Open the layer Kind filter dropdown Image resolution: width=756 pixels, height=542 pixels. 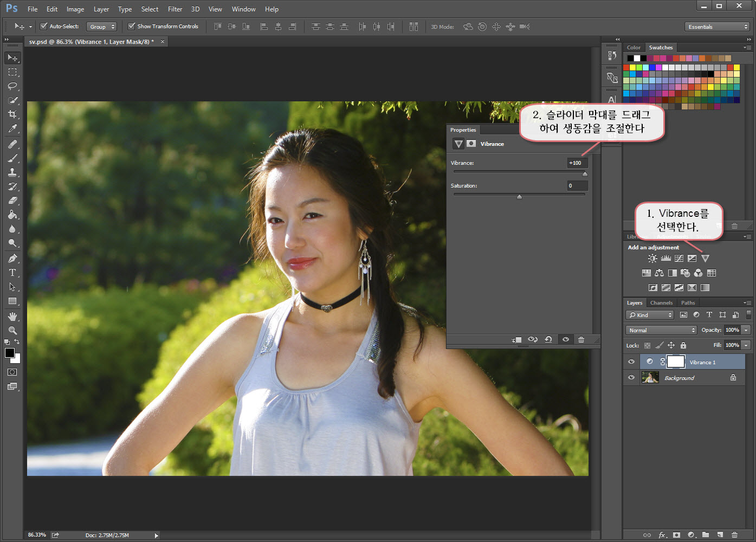(650, 315)
